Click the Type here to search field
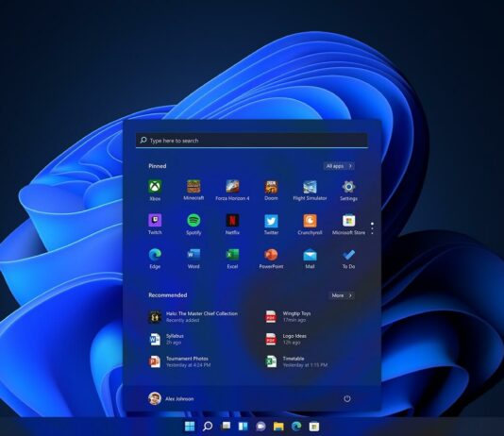This screenshot has width=504, height=436. (x=252, y=141)
